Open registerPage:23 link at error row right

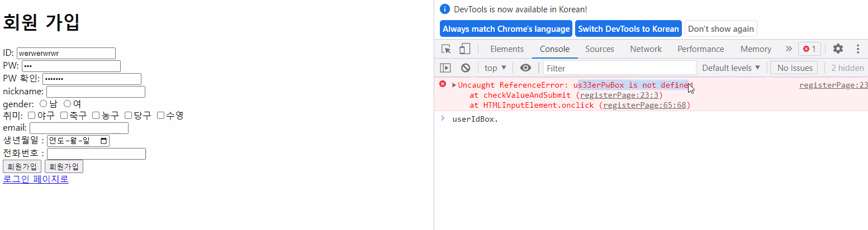833,85
